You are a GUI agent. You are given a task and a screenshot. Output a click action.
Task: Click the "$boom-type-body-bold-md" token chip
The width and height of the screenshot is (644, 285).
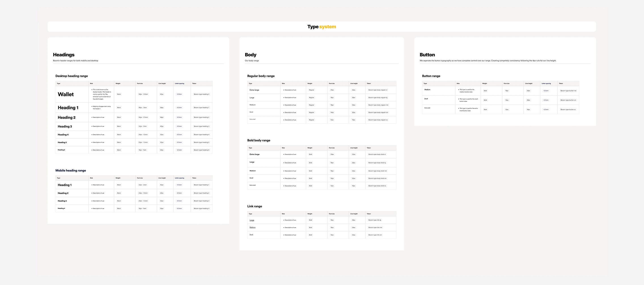point(377,171)
